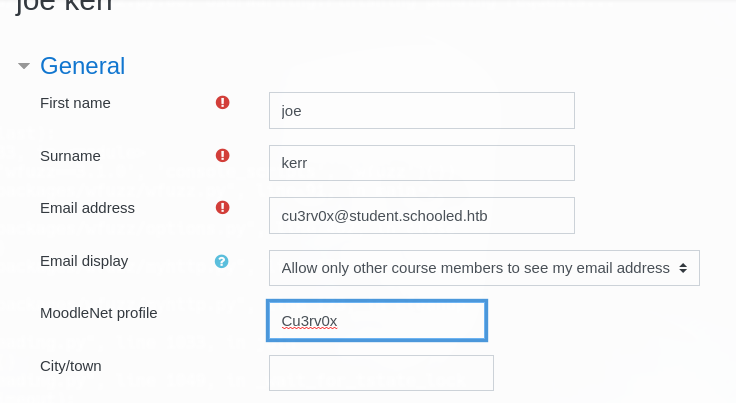The height and width of the screenshot is (403, 736).
Task: Select the Email address label
Action: pyautogui.click(x=87, y=208)
